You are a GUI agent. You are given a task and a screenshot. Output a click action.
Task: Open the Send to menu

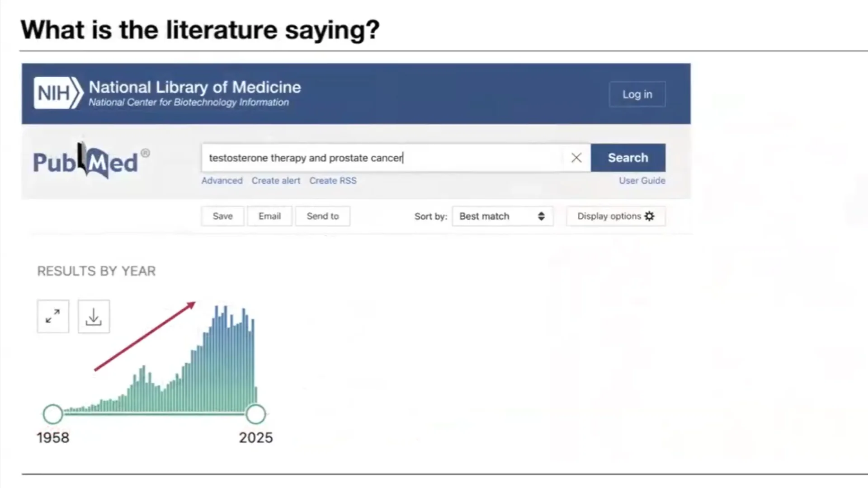coord(323,216)
